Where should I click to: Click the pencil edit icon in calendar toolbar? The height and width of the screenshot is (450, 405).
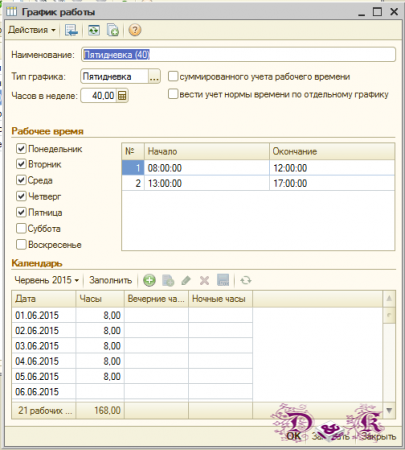186,280
